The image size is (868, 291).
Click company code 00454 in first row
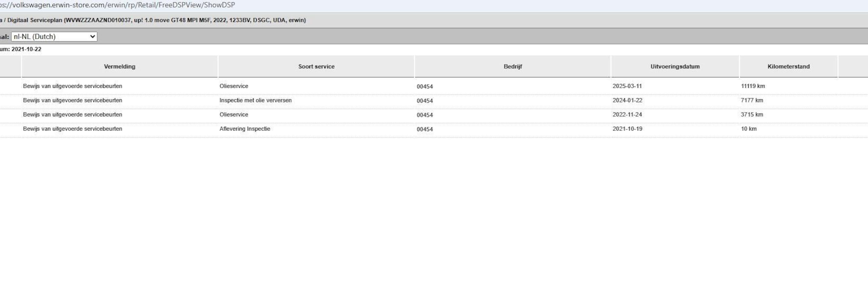tap(425, 86)
